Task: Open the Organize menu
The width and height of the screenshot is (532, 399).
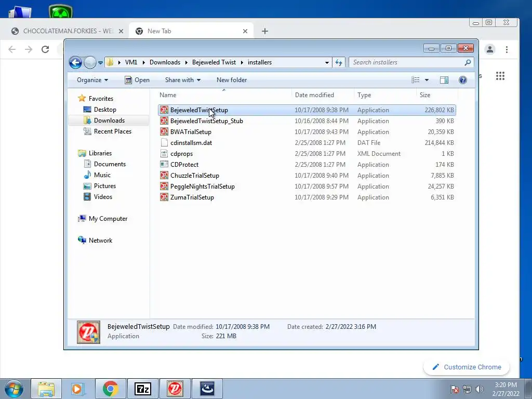Action: [x=92, y=80]
